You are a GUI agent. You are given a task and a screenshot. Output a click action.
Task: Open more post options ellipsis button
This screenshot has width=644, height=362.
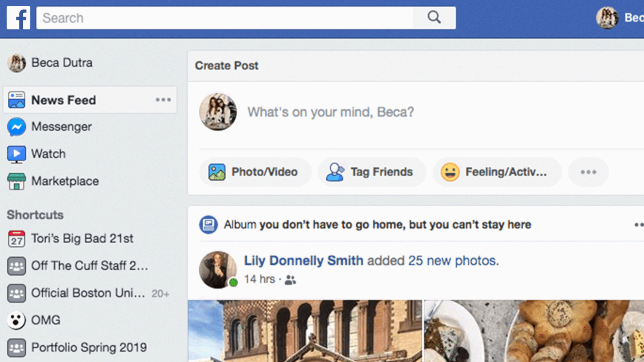click(x=588, y=172)
